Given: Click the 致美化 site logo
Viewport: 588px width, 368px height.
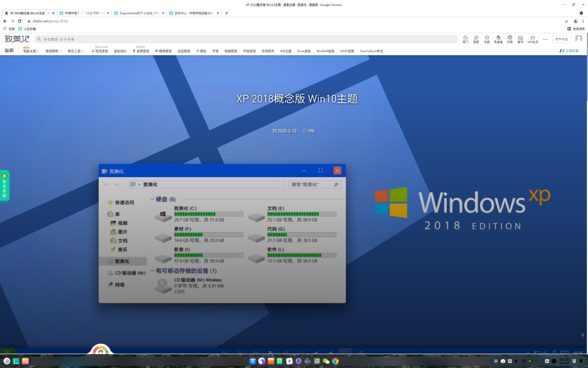Looking at the screenshot, I should pos(17,39).
